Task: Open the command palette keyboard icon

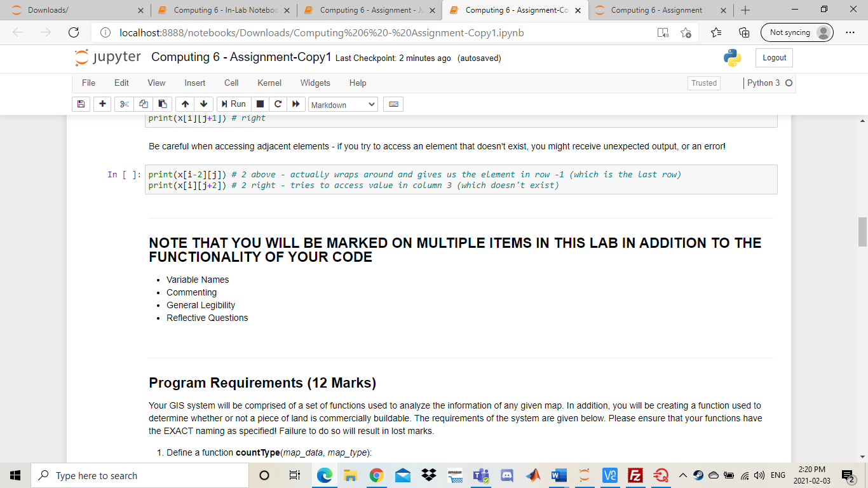Action: [393, 104]
